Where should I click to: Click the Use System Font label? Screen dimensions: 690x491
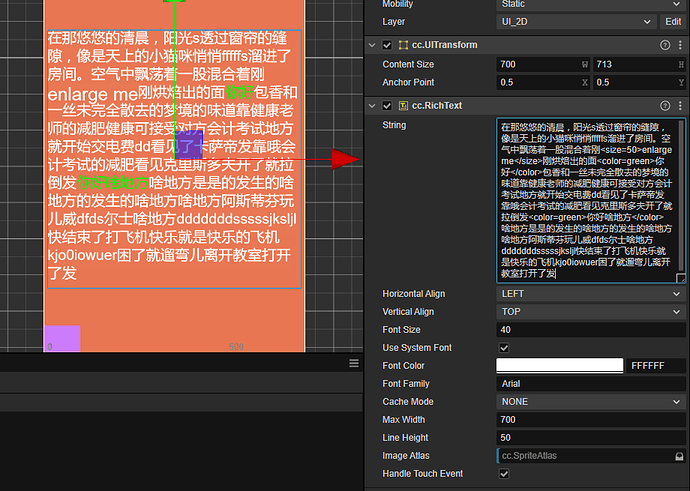click(417, 348)
